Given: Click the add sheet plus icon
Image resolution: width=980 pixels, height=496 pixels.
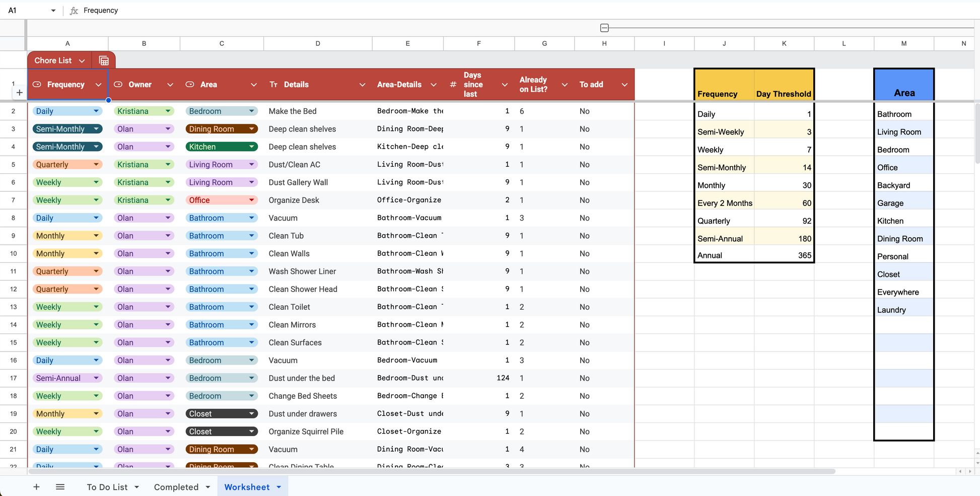Looking at the screenshot, I should tap(36, 487).
